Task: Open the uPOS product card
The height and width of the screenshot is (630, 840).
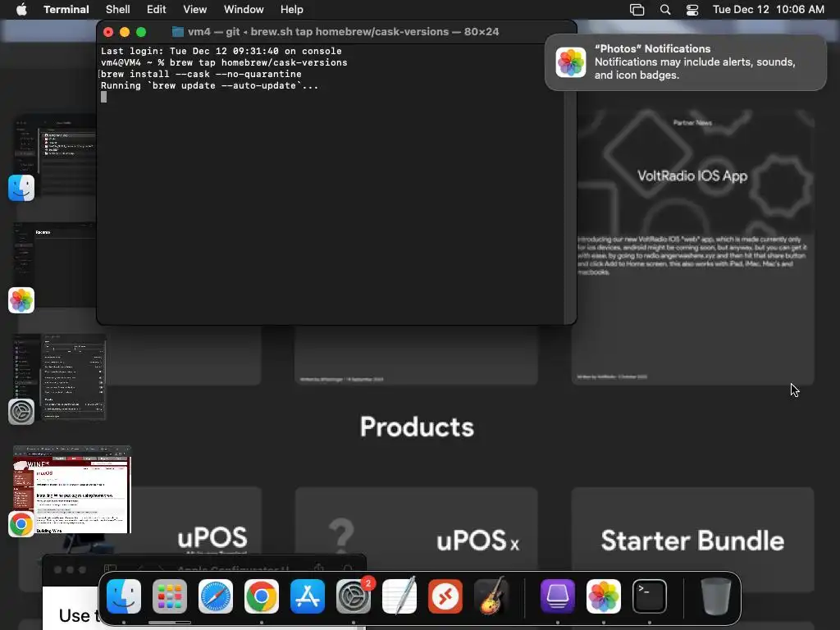Action: (140, 538)
